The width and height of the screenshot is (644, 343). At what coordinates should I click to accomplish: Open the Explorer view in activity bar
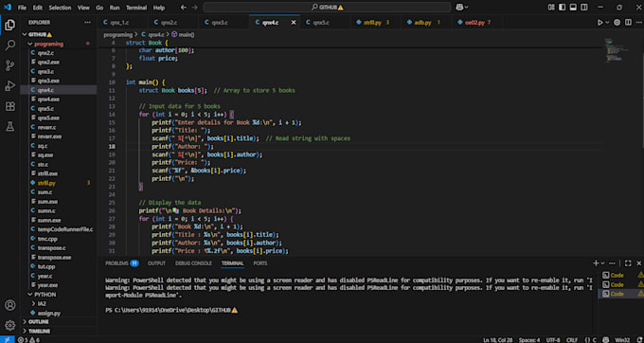[9, 26]
